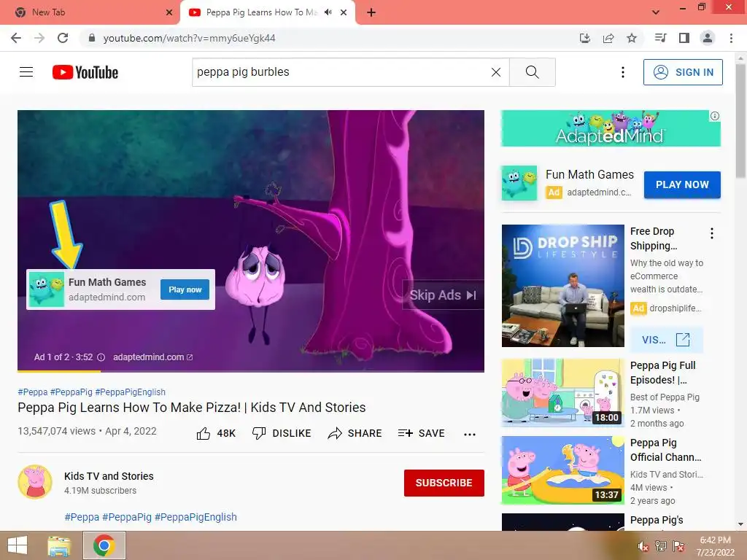Clear the search text with X
Viewport: 747px width, 560px height.
496,72
